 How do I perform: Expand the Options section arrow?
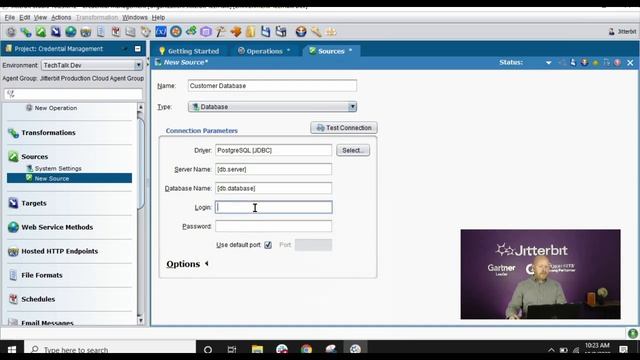pyautogui.click(x=207, y=264)
